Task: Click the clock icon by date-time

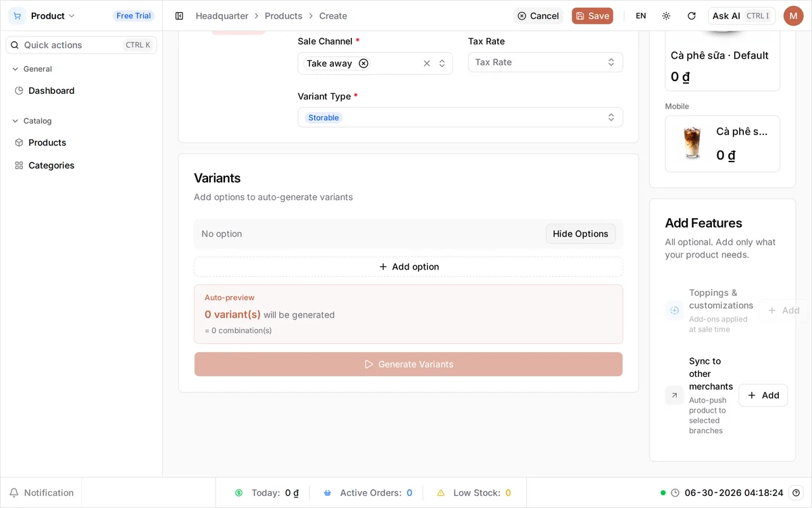Action: coord(675,493)
